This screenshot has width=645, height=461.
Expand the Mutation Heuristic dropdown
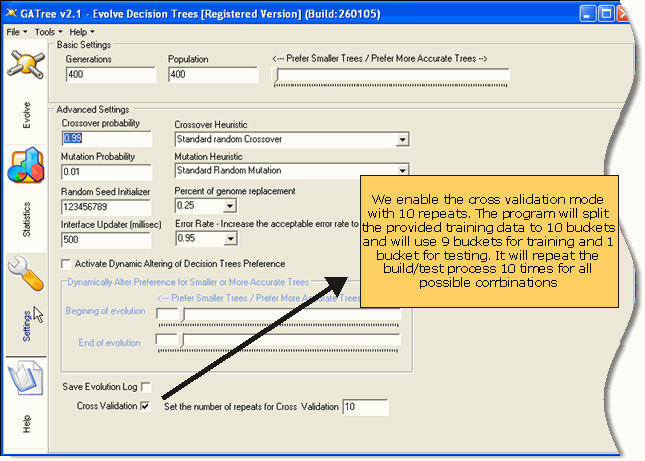[402, 170]
